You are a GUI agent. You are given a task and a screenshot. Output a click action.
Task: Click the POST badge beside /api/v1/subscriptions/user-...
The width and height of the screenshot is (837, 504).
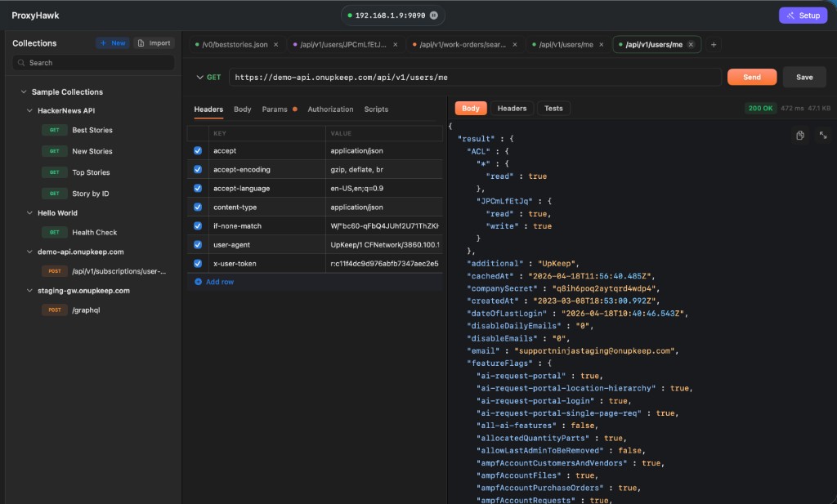tap(55, 271)
